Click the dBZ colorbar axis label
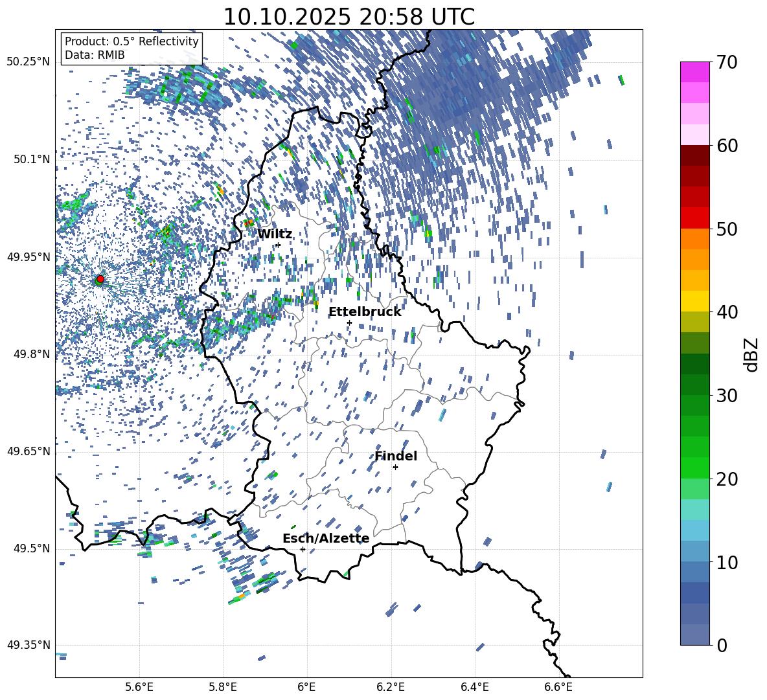The width and height of the screenshot is (767, 700). tap(751, 354)
